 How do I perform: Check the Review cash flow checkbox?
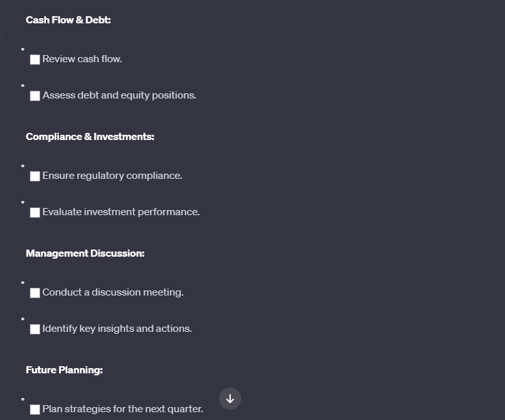point(35,60)
